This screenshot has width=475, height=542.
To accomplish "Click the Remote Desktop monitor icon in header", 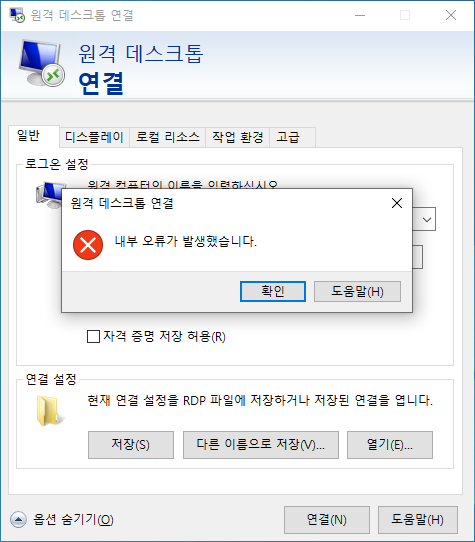I will (41, 63).
